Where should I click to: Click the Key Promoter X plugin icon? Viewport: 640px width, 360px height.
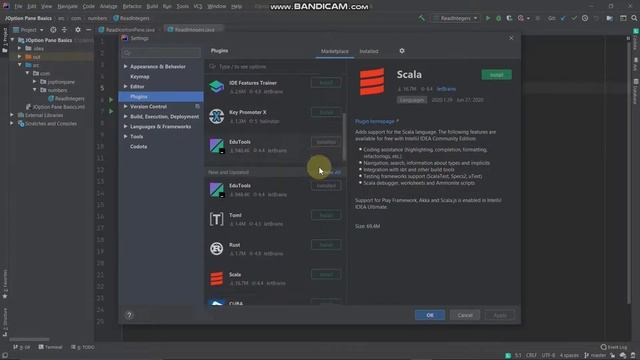point(216,116)
